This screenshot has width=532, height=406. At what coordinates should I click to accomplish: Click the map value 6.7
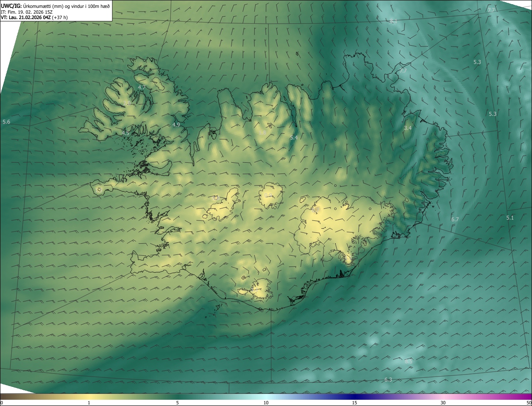[455, 219]
